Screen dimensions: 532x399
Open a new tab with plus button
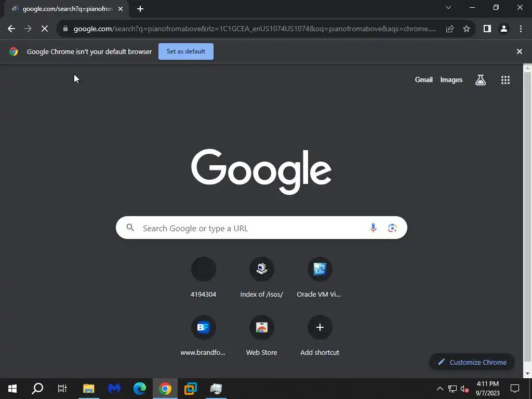pos(140,9)
